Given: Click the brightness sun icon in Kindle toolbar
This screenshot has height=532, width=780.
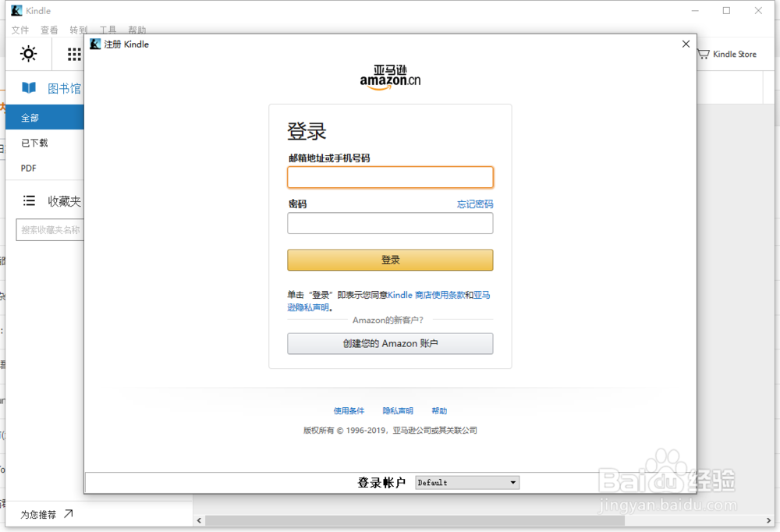Looking at the screenshot, I should click(x=28, y=53).
